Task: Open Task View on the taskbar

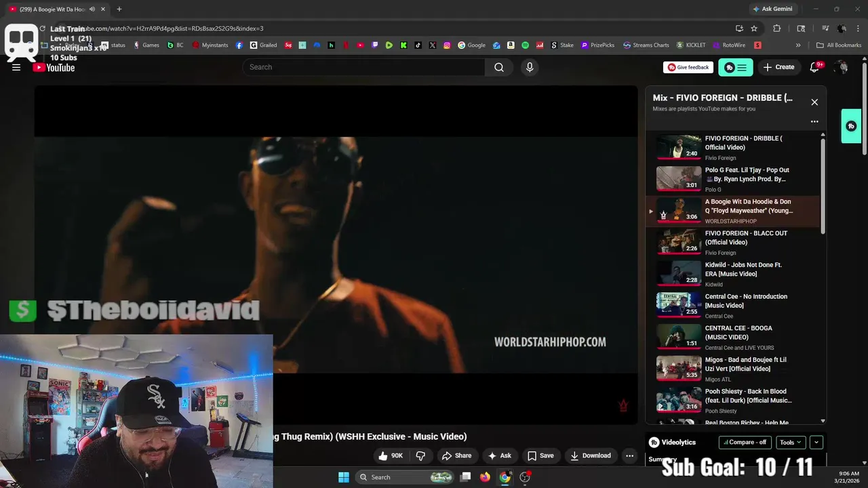Action: (x=465, y=477)
